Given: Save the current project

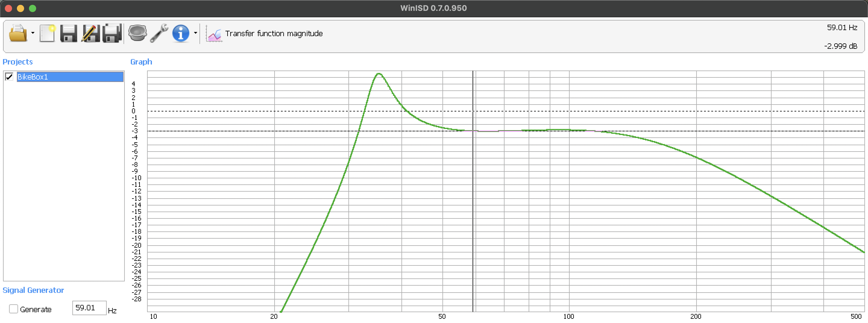Looking at the screenshot, I should (68, 33).
